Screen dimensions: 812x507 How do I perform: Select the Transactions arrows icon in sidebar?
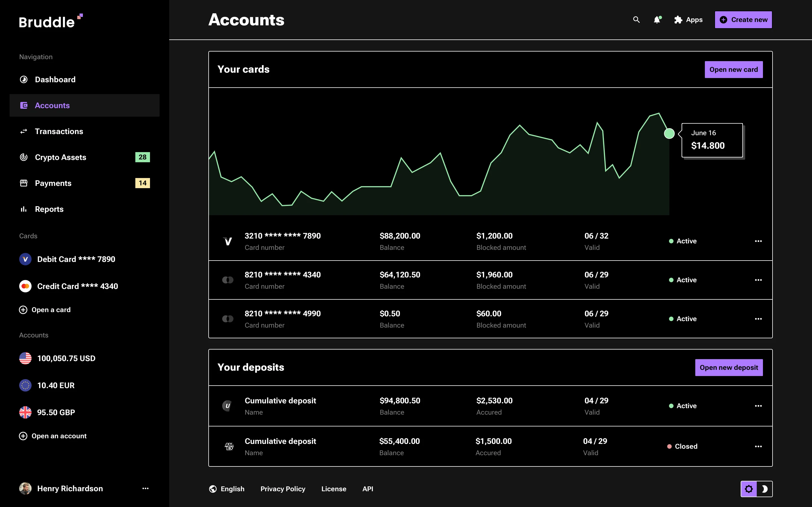tap(23, 131)
